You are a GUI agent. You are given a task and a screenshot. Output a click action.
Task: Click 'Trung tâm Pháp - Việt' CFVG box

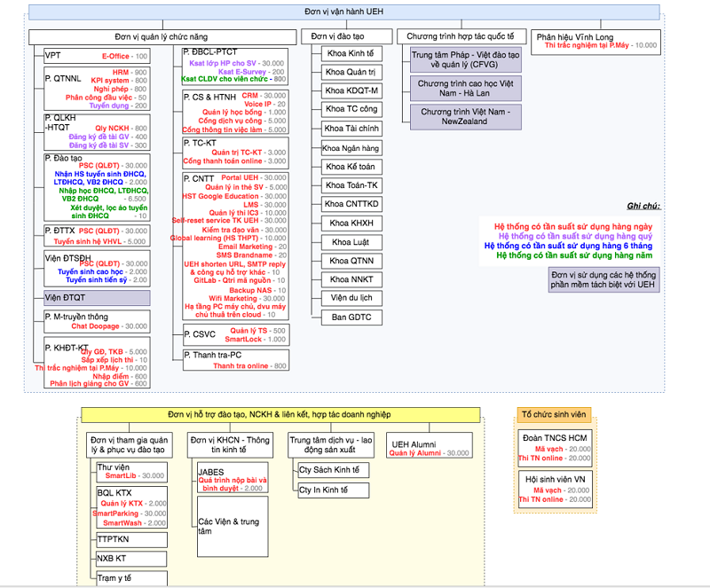coord(465,59)
